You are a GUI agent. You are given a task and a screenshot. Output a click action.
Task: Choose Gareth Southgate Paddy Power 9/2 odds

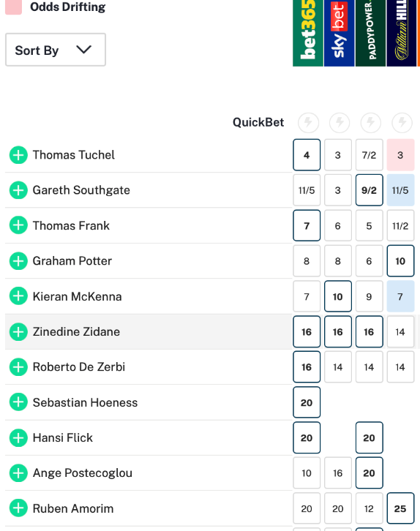[x=370, y=190]
